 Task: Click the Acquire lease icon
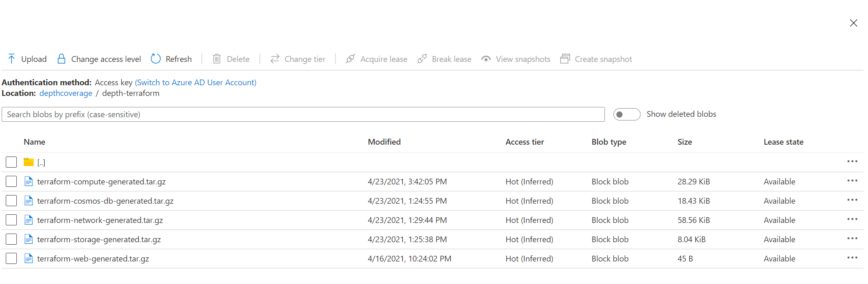click(x=350, y=59)
